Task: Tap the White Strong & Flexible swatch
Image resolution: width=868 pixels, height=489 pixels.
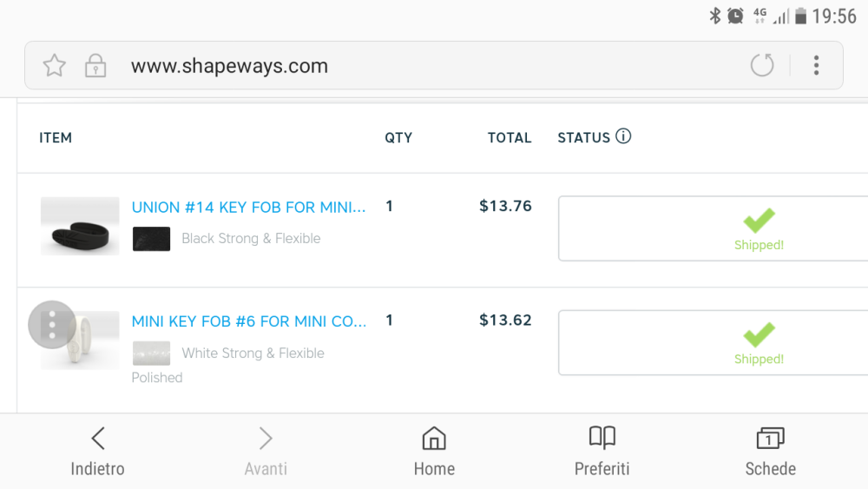Action: pyautogui.click(x=151, y=354)
